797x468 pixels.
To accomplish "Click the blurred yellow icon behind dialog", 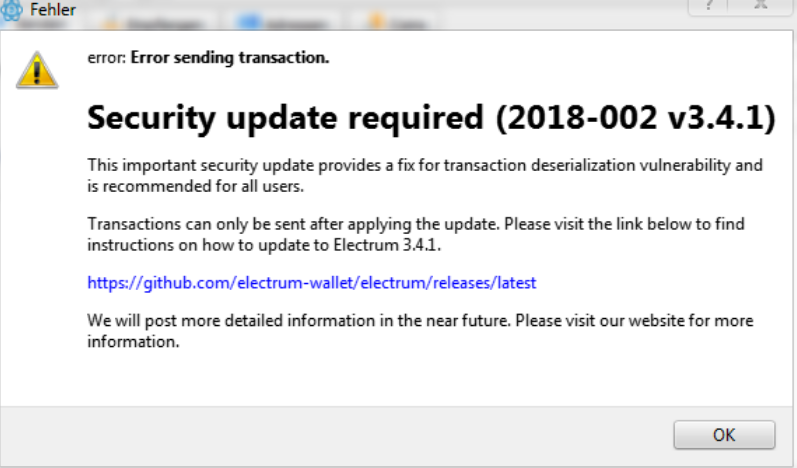I will pos(111,23).
